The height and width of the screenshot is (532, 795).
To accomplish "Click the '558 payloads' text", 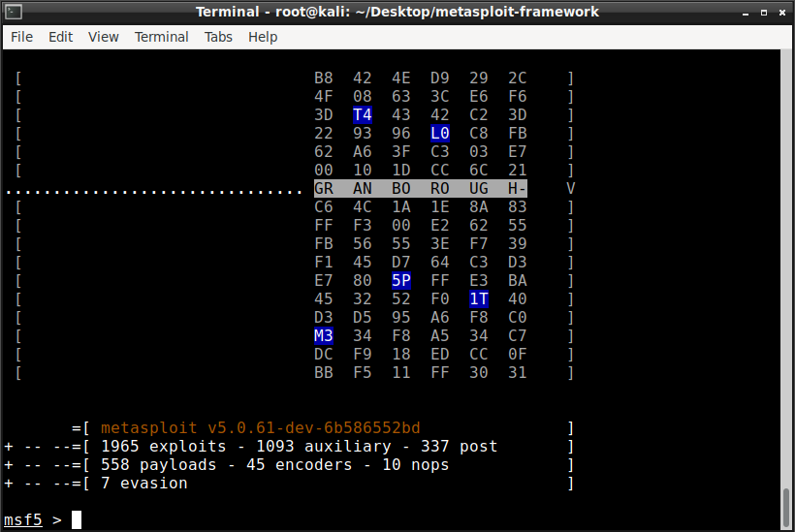I will click(159, 465).
